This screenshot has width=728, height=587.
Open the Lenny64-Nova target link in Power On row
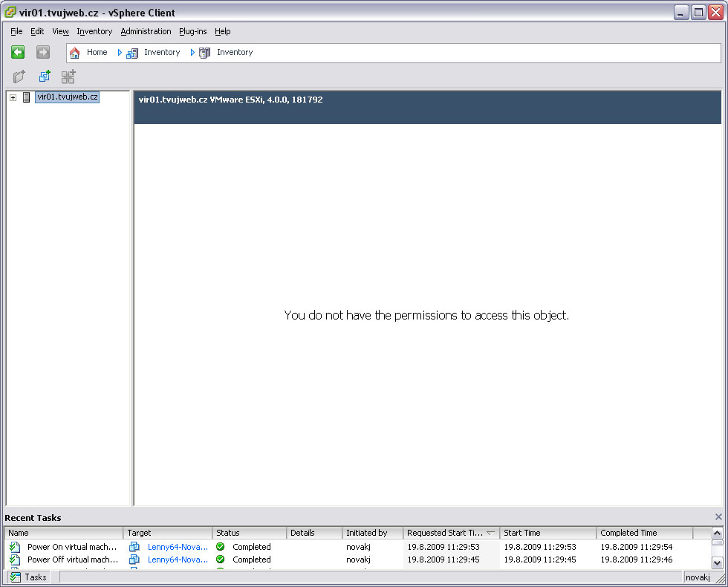(178, 547)
